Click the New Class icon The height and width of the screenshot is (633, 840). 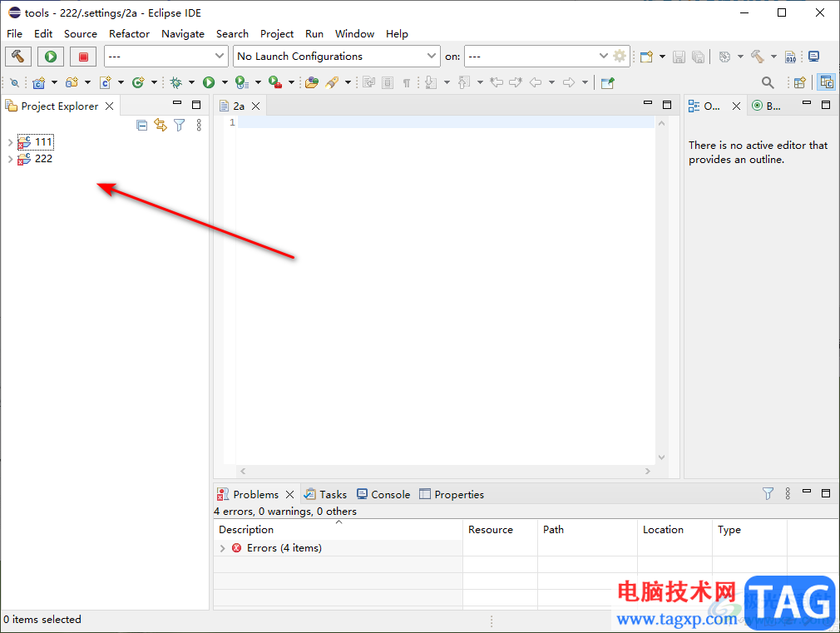coord(138,82)
